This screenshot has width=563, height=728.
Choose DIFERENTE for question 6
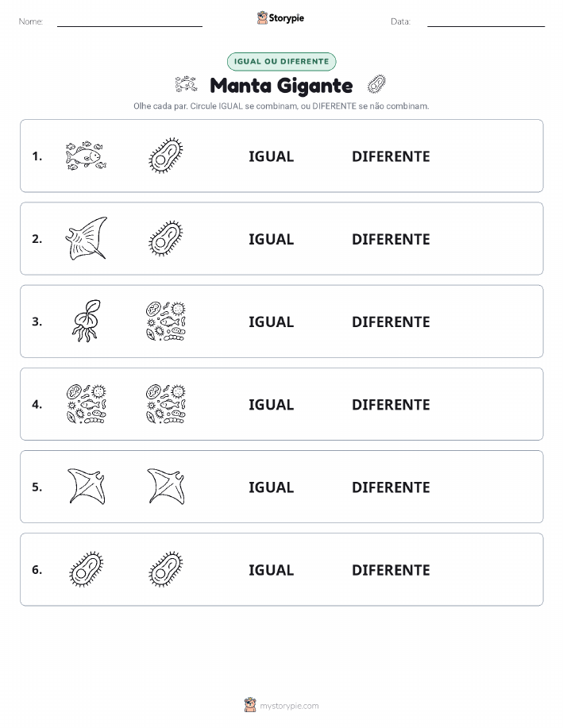(391, 570)
